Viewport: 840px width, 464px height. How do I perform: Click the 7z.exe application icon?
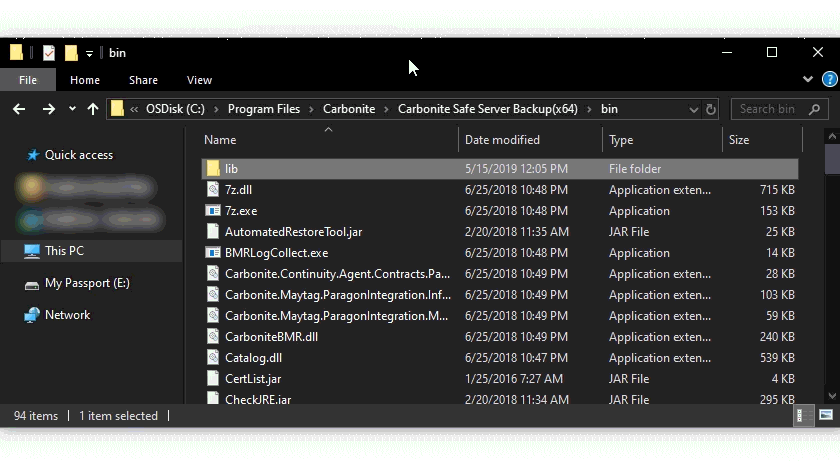click(x=213, y=211)
